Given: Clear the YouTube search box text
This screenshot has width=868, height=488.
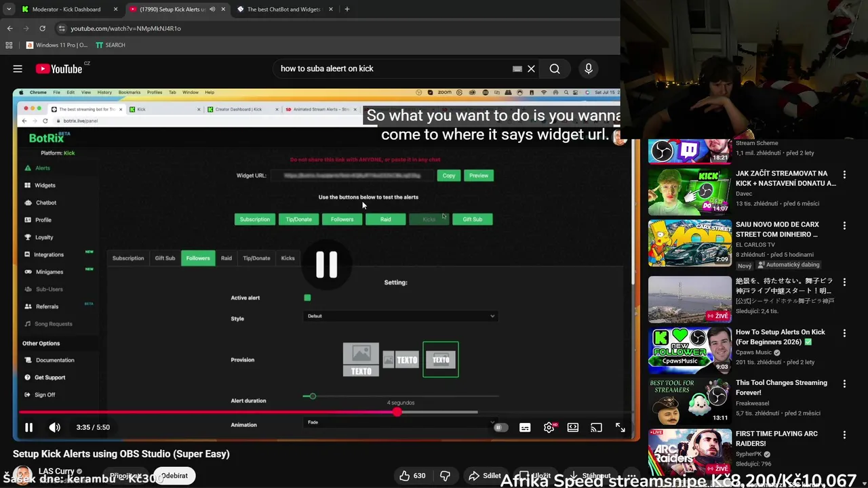Looking at the screenshot, I should point(531,68).
